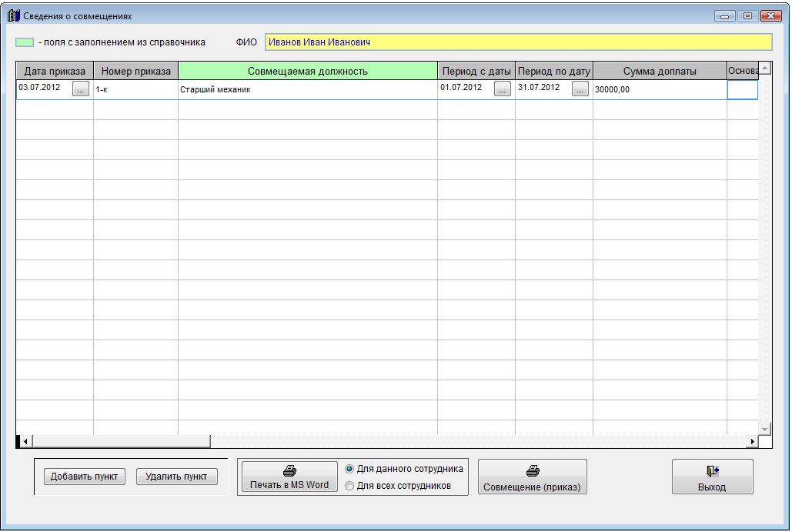Image resolution: width=792 pixels, height=532 pixels.
Task: Click the horizontal scrollbar right arrow
Action: click(753, 442)
